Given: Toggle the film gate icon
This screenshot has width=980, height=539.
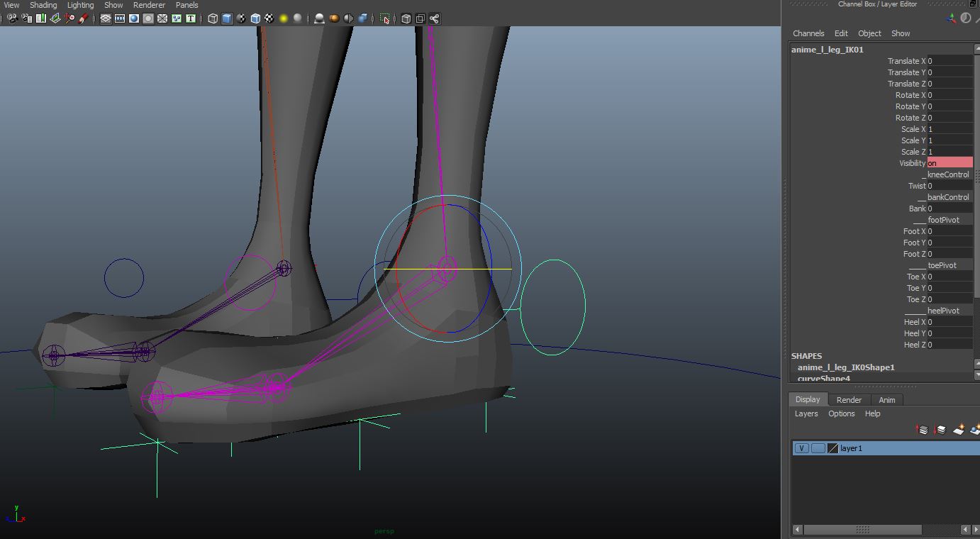Looking at the screenshot, I should click(x=120, y=18).
